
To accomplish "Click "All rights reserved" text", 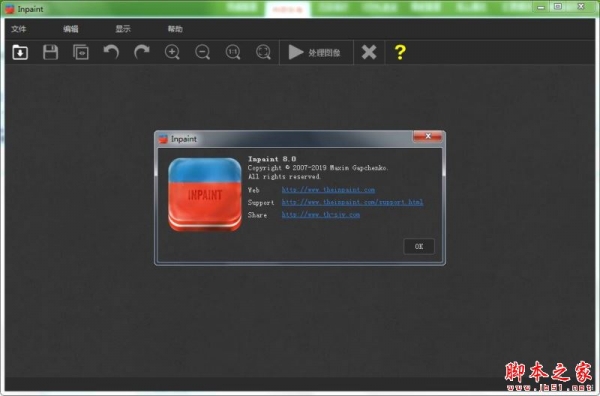I will coord(284,176).
